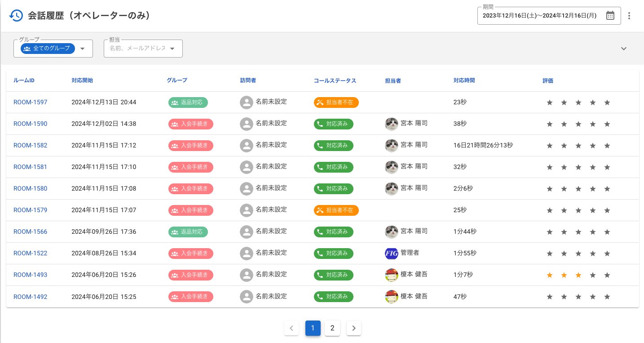This screenshot has height=343, width=644.
Task: Open the three-dot more options menu
Action: [629, 16]
